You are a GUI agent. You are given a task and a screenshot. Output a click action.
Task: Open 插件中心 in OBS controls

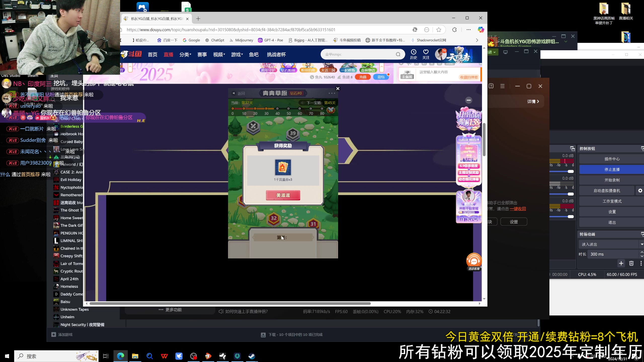[x=612, y=159]
